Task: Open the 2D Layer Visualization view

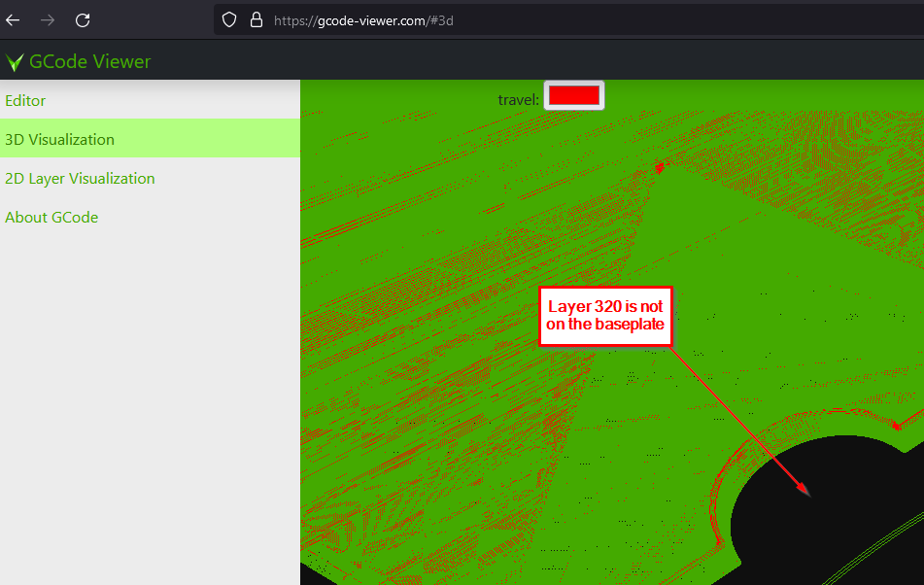Action: (x=150, y=178)
